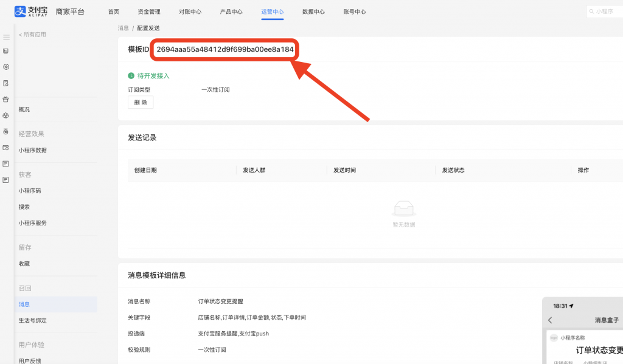Switch to 运营中心 top navigation tab
Screen dimensions: 623x364
pos(272,12)
